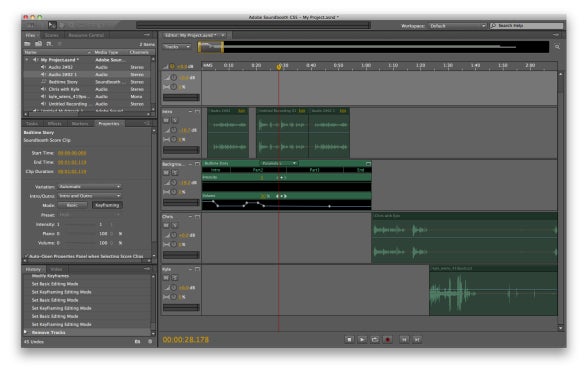Image resolution: width=586 pixels, height=373 pixels.
Task: Click maximize icon on Bedtime Story score clip
Action: tap(368, 164)
